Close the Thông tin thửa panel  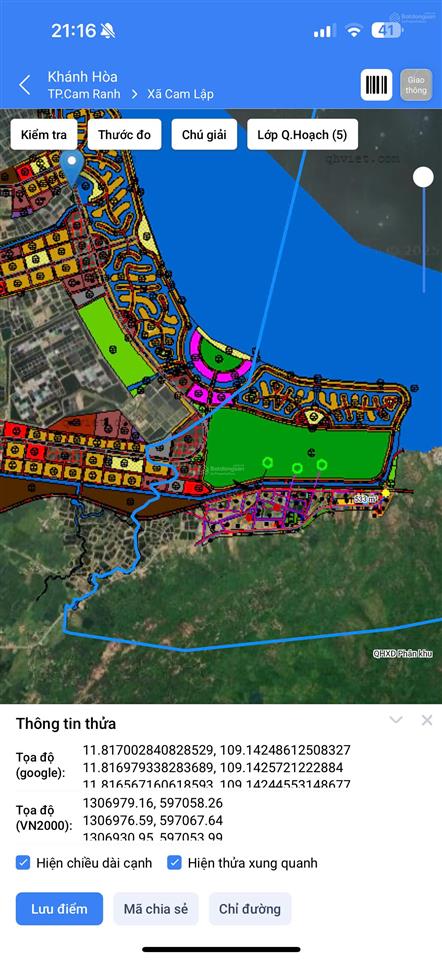(427, 720)
